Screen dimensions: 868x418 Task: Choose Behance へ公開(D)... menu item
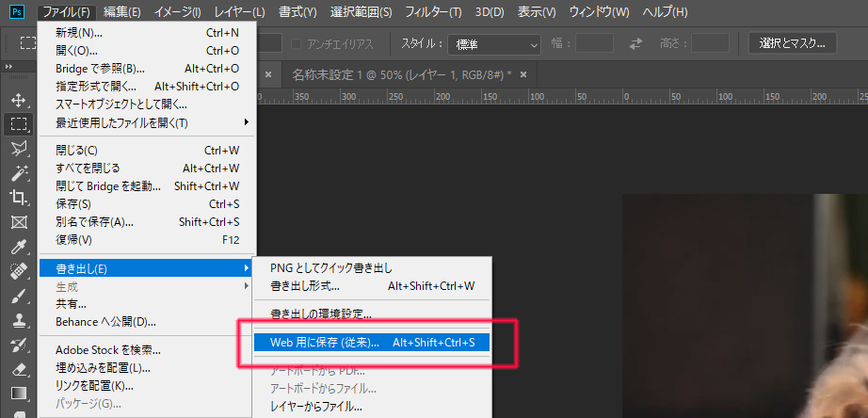[147, 322]
